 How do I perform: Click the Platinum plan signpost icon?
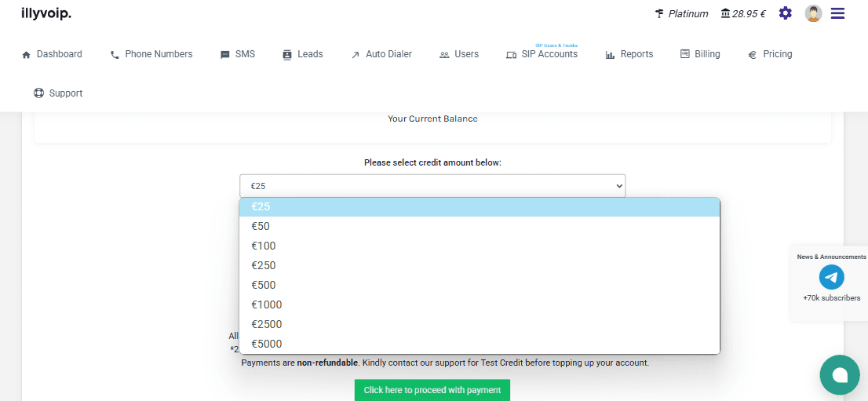[659, 13]
